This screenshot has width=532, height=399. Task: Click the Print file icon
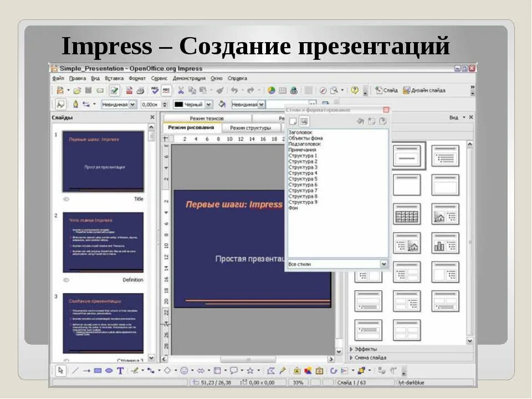click(140, 90)
